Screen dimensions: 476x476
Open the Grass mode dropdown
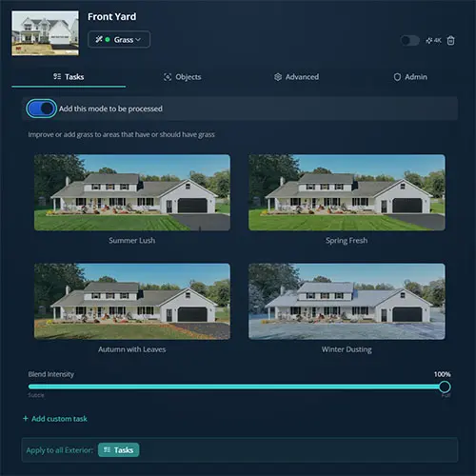pyautogui.click(x=119, y=39)
